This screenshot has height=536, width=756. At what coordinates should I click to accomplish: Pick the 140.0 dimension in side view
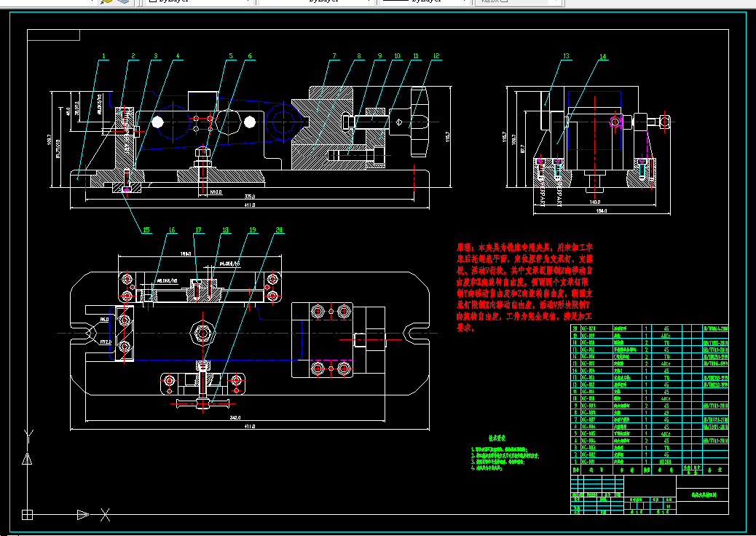click(x=594, y=202)
